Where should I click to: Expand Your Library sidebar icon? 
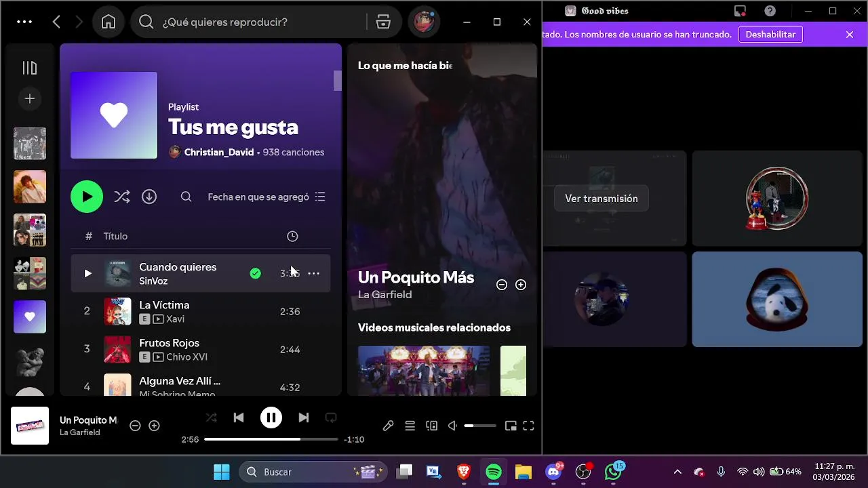30,68
